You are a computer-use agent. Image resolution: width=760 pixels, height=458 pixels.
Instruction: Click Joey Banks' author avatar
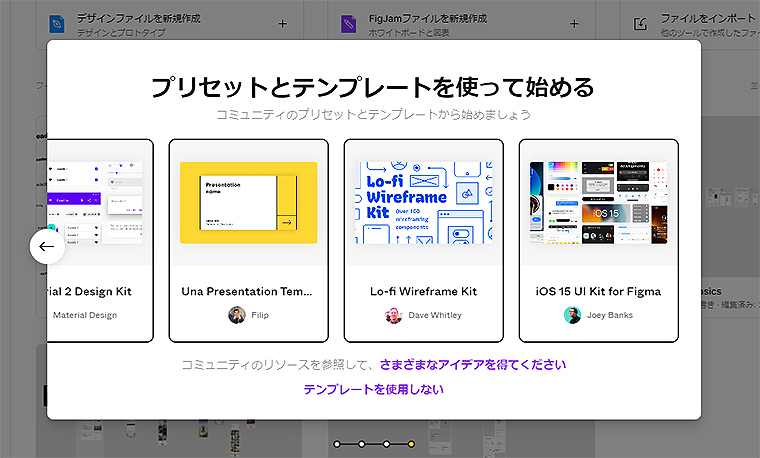click(x=572, y=315)
